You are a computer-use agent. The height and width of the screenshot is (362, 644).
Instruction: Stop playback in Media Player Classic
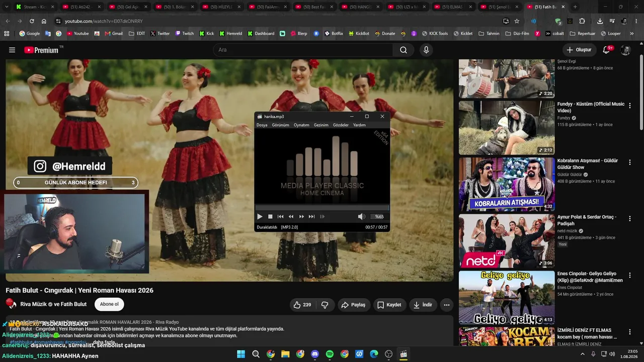[270, 217]
